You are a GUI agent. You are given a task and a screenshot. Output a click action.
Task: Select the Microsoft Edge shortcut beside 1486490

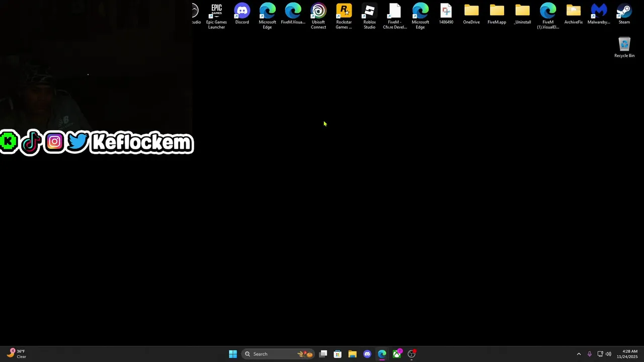[x=420, y=16]
